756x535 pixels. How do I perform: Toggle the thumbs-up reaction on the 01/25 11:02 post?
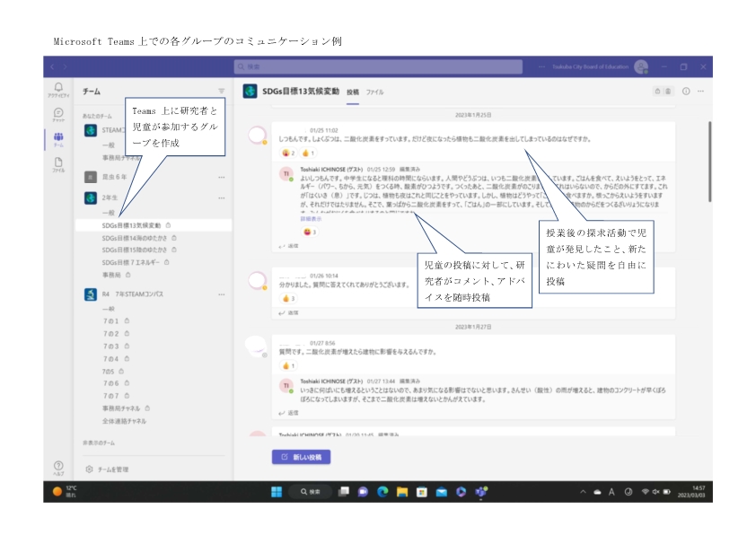pos(308,153)
